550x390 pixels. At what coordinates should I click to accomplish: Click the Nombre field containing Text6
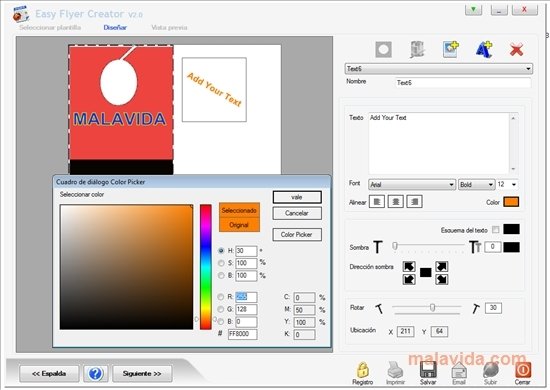pos(463,83)
